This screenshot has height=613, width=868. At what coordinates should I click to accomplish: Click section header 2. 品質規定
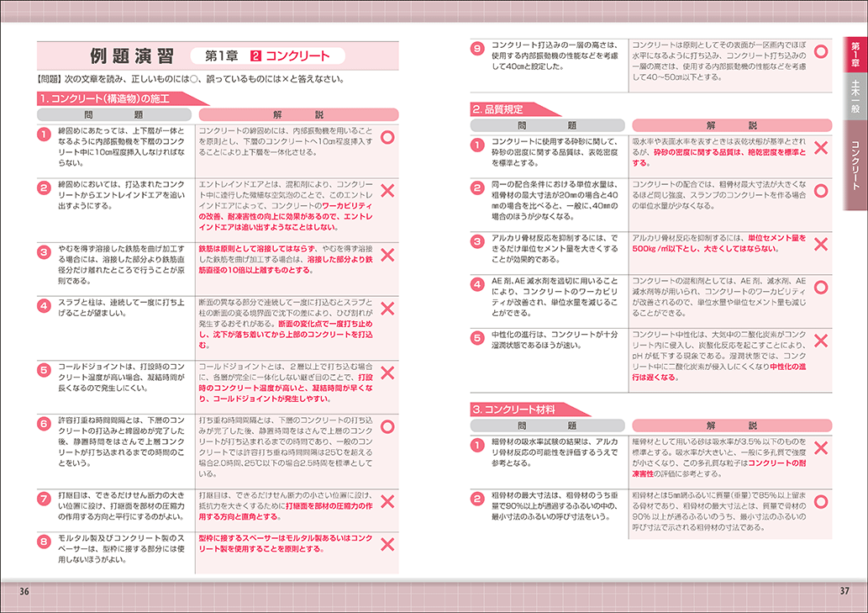click(x=515, y=109)
